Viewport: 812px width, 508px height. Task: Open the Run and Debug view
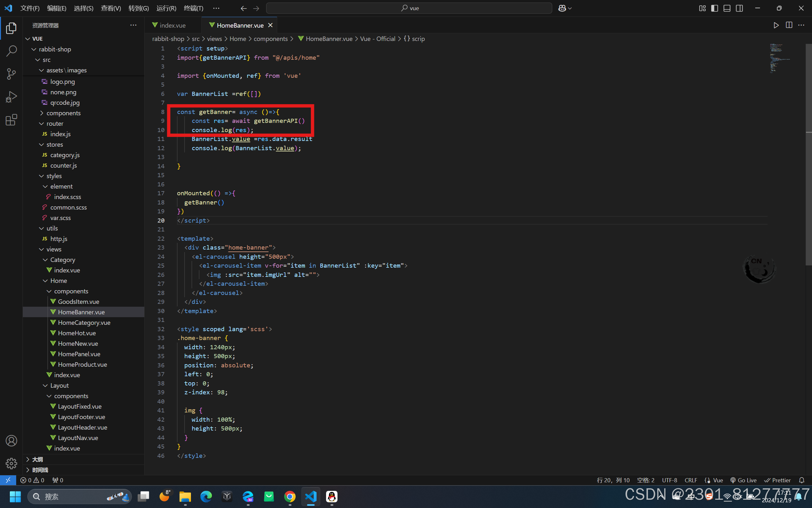[x=11, y=97]
